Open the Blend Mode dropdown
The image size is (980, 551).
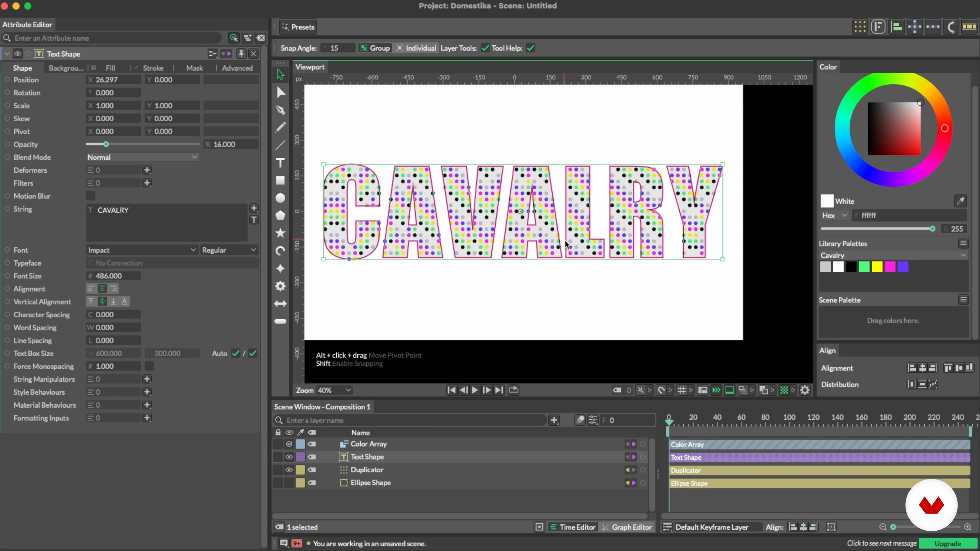pyautogui.click(x=142, y=157)
